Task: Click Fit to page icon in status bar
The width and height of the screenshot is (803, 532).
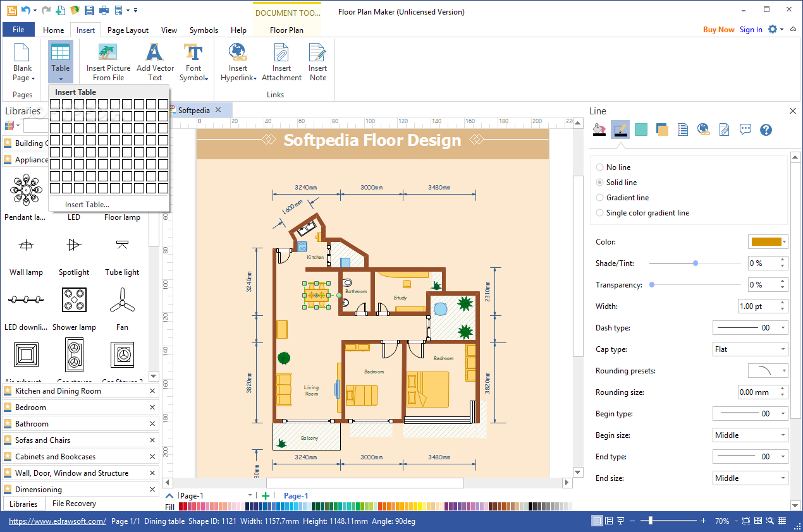Action: (747, 521)
